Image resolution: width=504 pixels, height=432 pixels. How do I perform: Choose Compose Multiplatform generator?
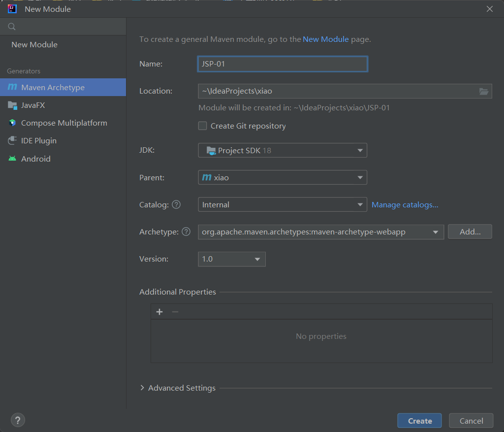coord(63,123)
